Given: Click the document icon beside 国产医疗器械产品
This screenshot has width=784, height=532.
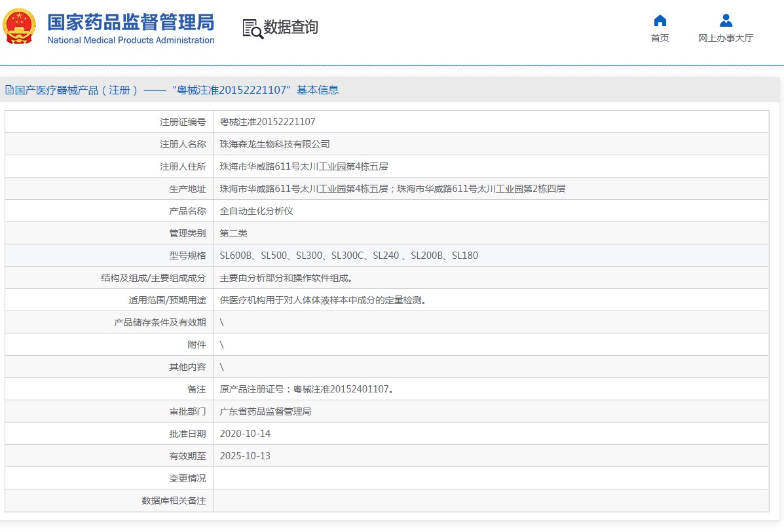Looking at the screenshot, I should [9, 90].
